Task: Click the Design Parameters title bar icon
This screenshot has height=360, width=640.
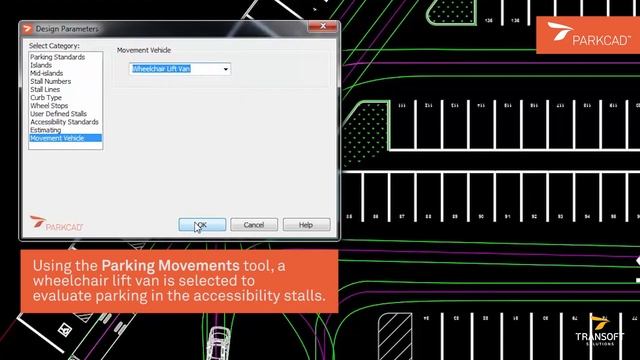Action: pos(27,29)
